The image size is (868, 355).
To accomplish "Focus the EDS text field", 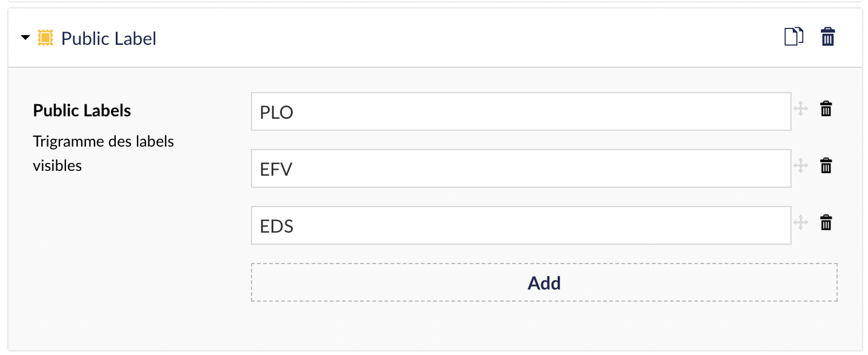I will click(x=521, y=225).
